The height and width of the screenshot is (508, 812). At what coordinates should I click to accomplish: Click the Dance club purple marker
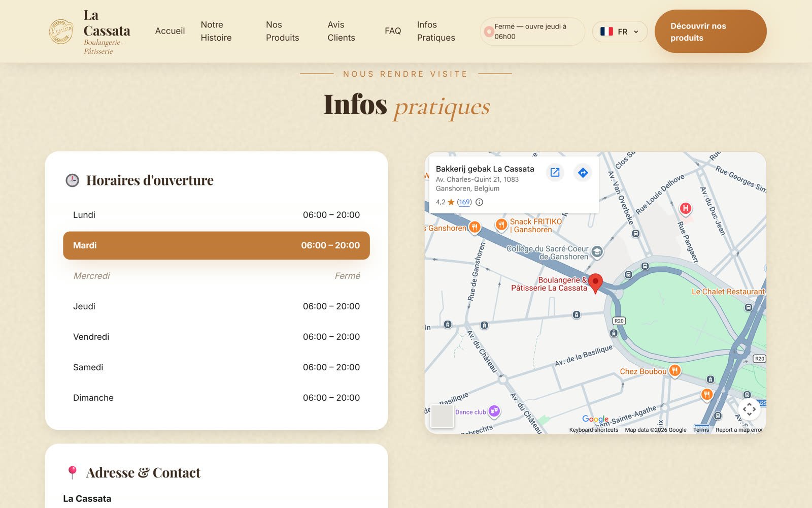[494, 411]
